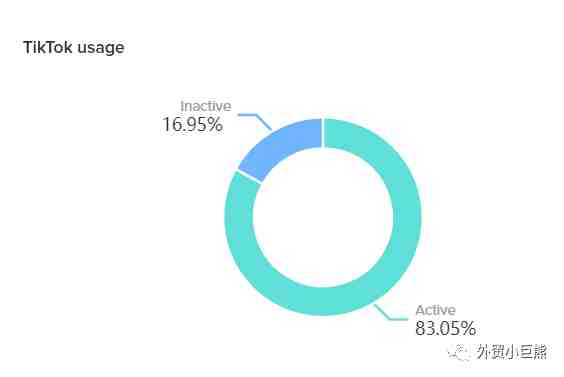Click the empty white center of the donut

(323, 217)
